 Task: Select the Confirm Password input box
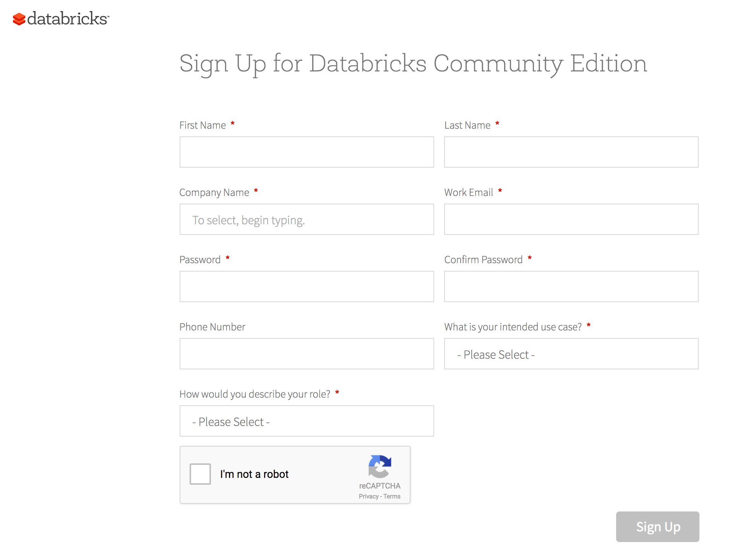[x=571, y=286]
